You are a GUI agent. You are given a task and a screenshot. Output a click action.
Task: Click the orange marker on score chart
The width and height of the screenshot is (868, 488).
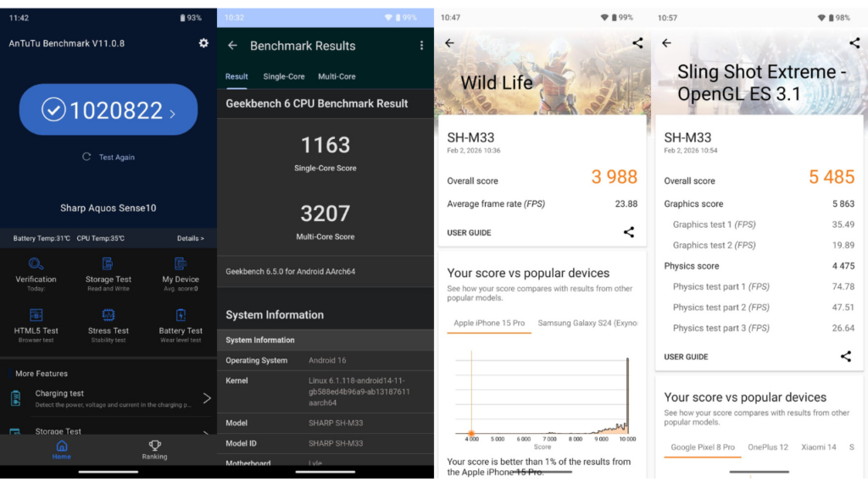tap(471, 434)
